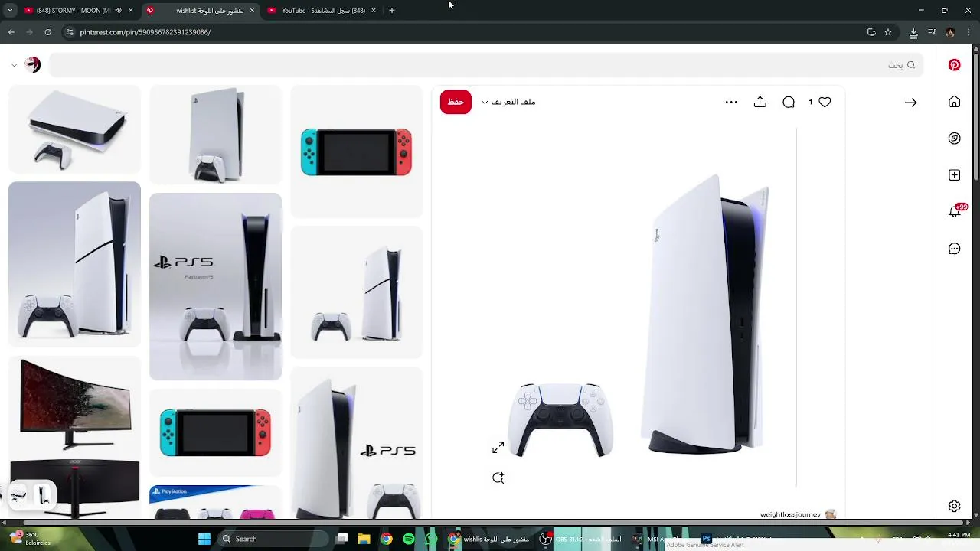Open settings gear at sidebar bottom
Image resolution: width=980 pixels, height=551 pixels.
coord(954,506)
